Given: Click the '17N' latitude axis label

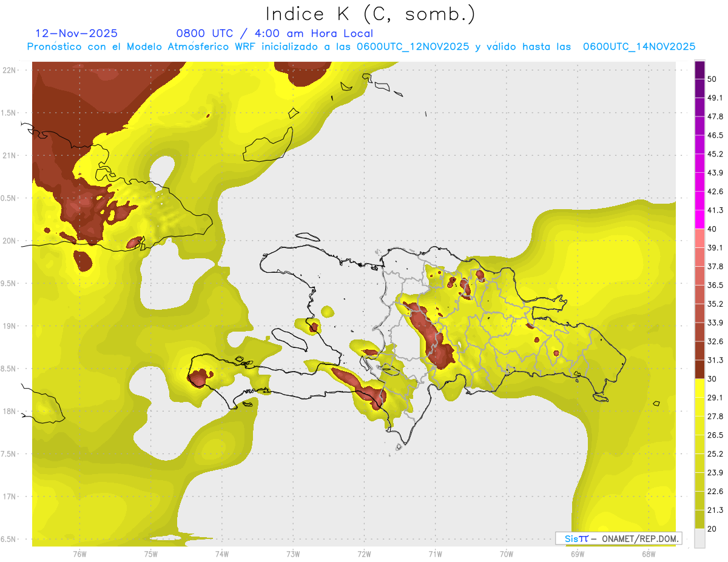Looking at the screenshot, I should [x=9, y=496].
